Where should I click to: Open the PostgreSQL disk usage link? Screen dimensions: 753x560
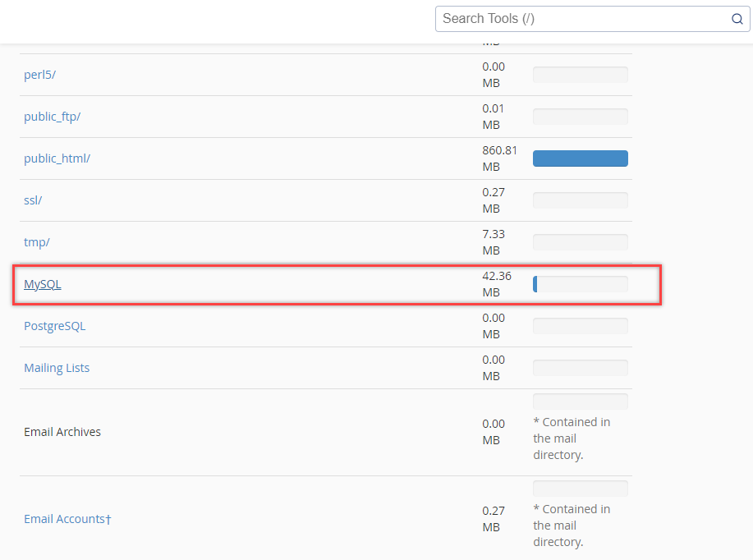click(54, 325)
